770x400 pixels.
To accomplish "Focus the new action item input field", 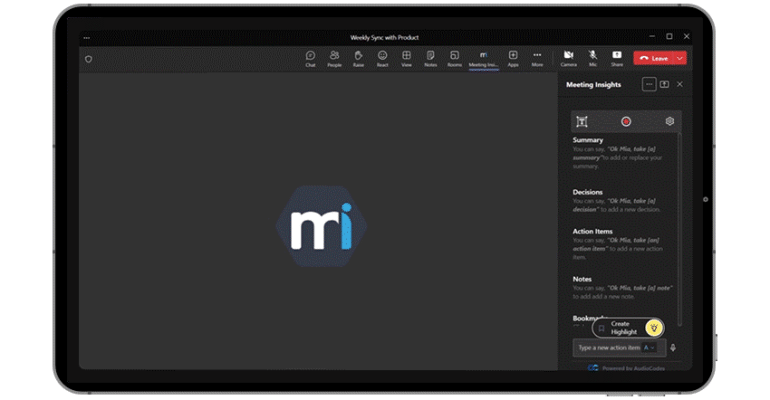I will (x=619, y=347).
